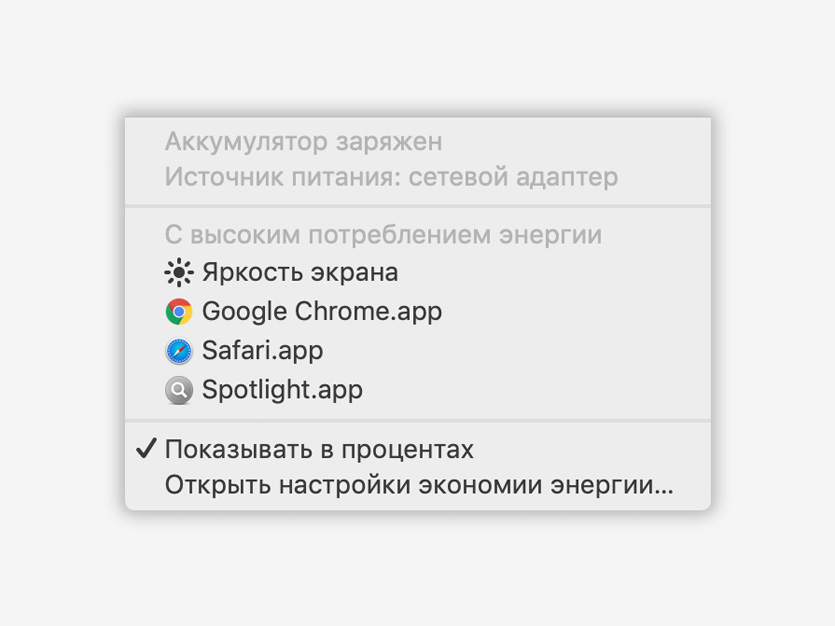Screen dimensions: 835x626
Task: Toggle the Показывать в процентах option
Action: [319, 450]
